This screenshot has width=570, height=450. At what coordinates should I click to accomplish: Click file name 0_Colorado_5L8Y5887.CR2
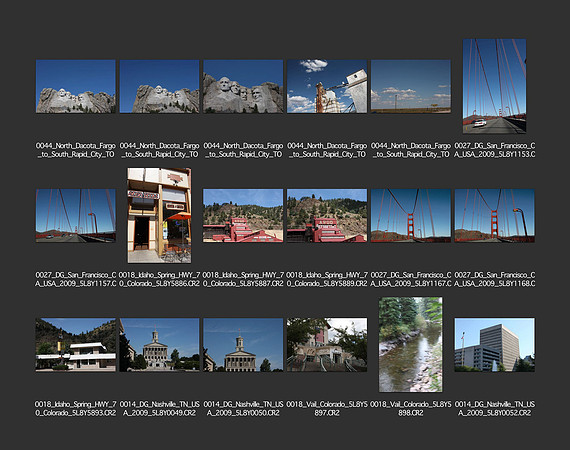click(243, 279)
